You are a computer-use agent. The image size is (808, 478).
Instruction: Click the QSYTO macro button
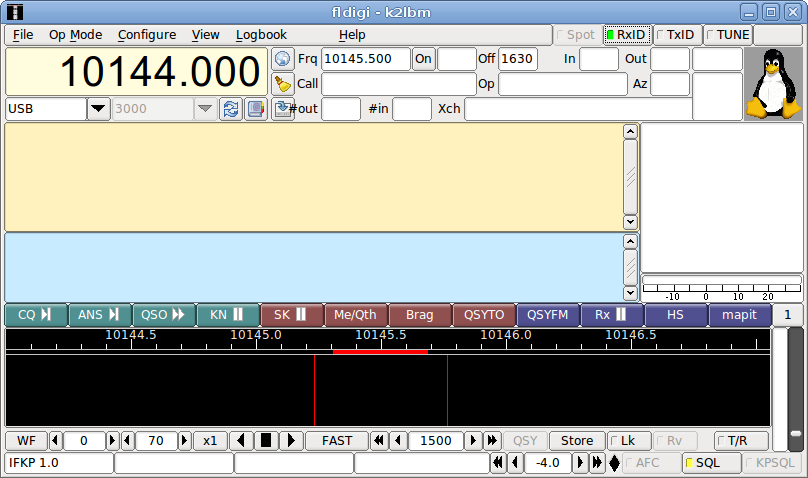click(484, 315)
